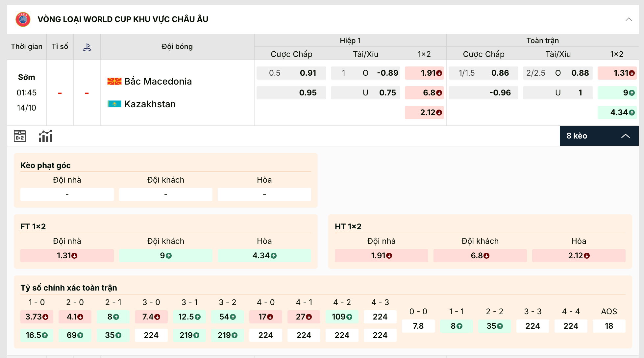Choose correct score 1 - 0 odds 3.73

(37, 317)
